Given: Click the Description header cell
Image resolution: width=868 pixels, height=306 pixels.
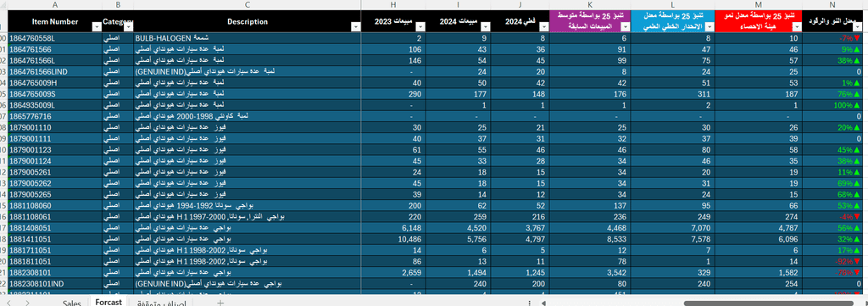Looking at the screenshot, I should [x=247, y=21].
